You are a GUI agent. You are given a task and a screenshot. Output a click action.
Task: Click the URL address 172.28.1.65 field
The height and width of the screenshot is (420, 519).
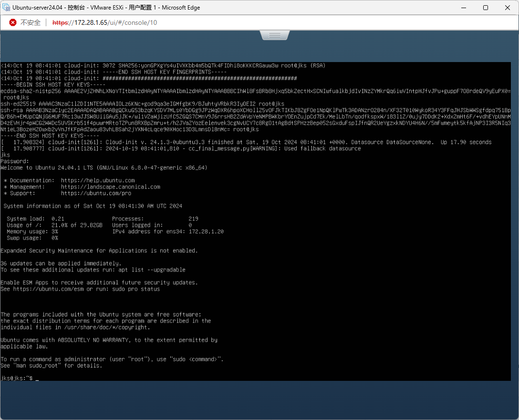click(x=104, y=22)
